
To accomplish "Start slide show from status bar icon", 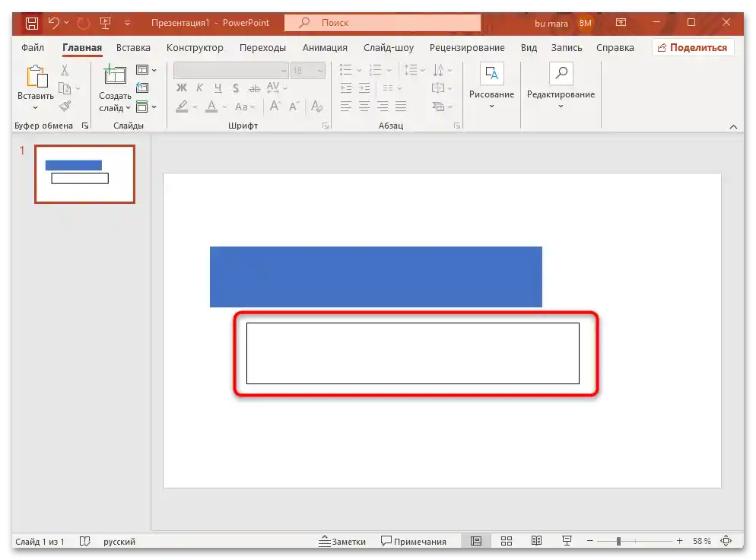I will click(567, 540).
